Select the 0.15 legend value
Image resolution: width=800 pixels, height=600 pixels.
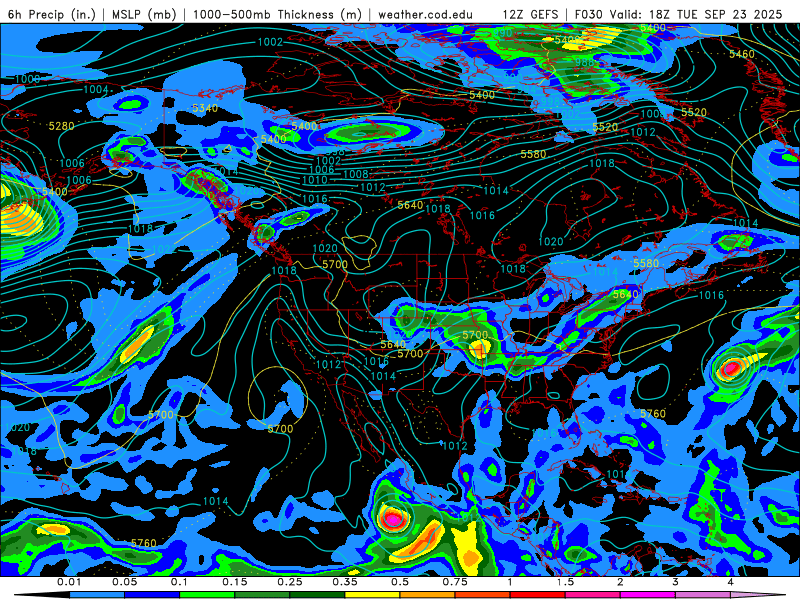coord(235,582)
